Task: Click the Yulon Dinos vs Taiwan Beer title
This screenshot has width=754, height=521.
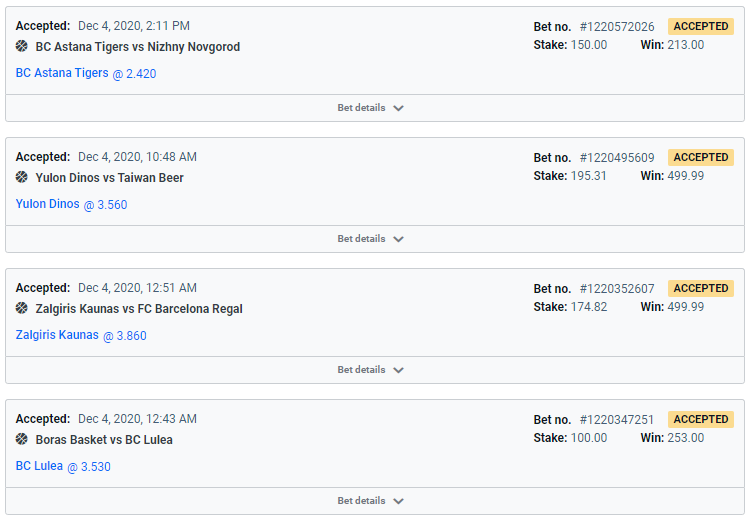Action: 110,178
